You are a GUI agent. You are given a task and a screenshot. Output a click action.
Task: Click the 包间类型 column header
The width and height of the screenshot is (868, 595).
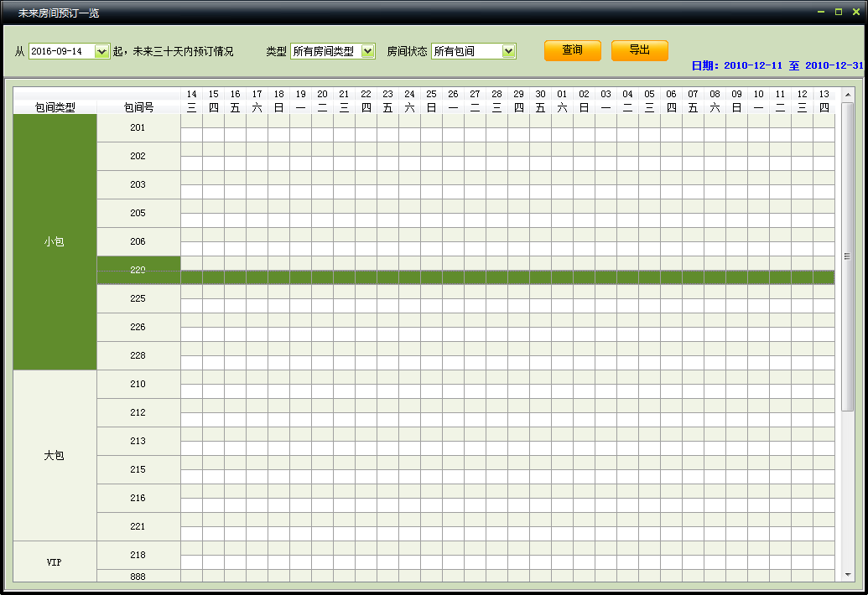55,107
